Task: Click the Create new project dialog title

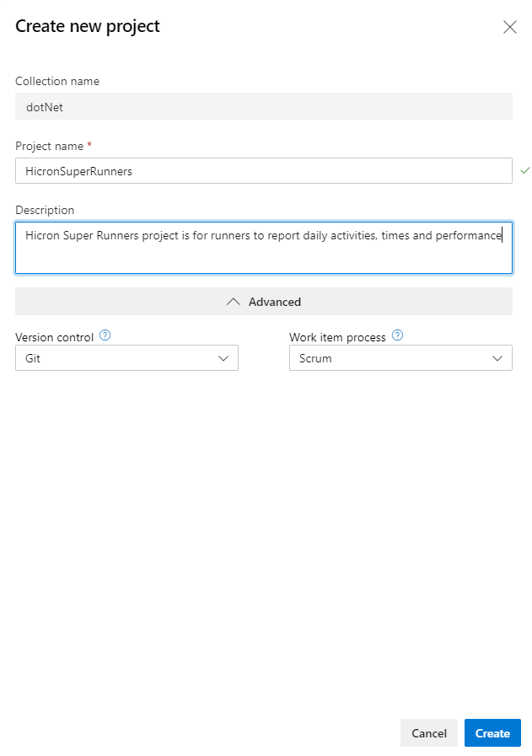Action: pyautogui.click(x=87, y=26)
